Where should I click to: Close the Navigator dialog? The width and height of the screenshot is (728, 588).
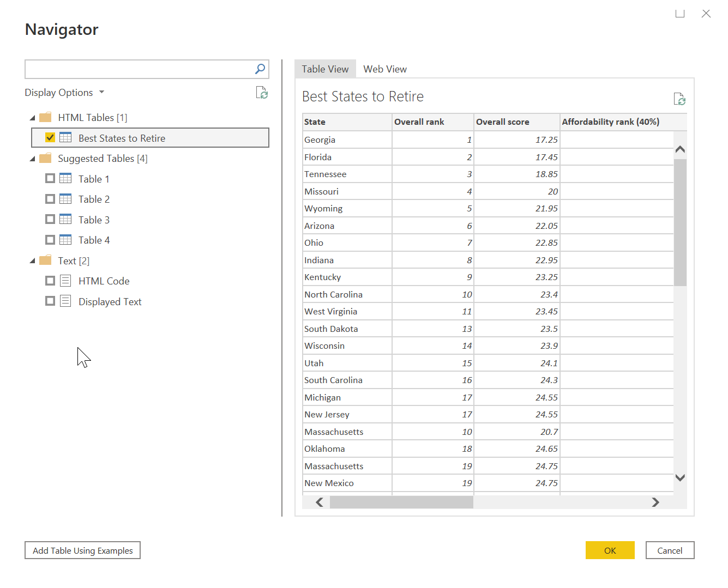706,13
